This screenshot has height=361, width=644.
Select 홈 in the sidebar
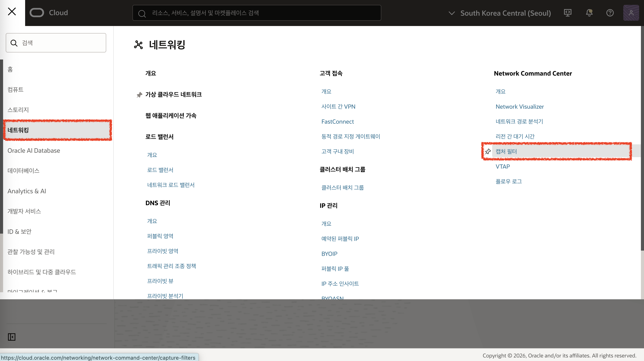[x=10, y=69]
